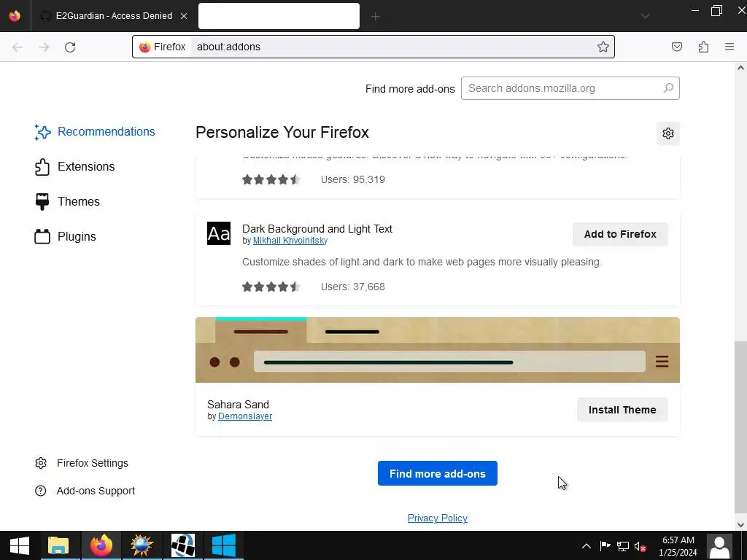The width and height of the screenshot is (747, 560).
Task: Show hidden system tray icons
Action: [587, 546]
